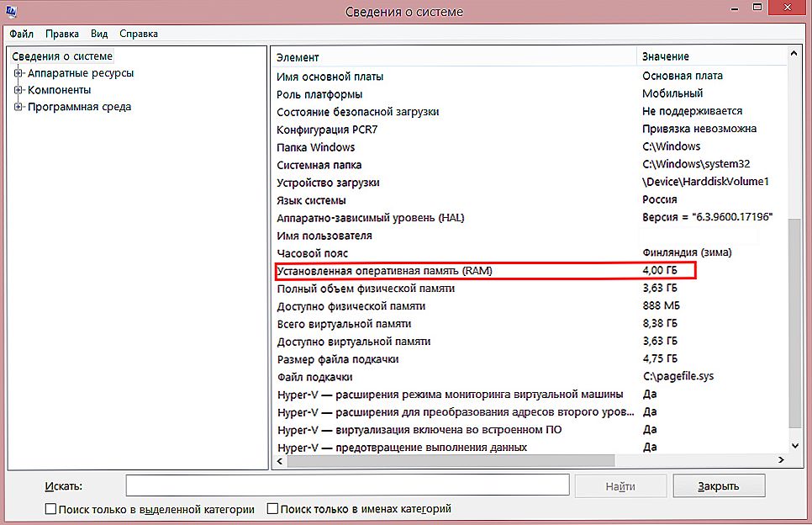Viewport: 812px width, 525px height.
Task: Expand the Компоненты tree node
Action: coord(18,90)
